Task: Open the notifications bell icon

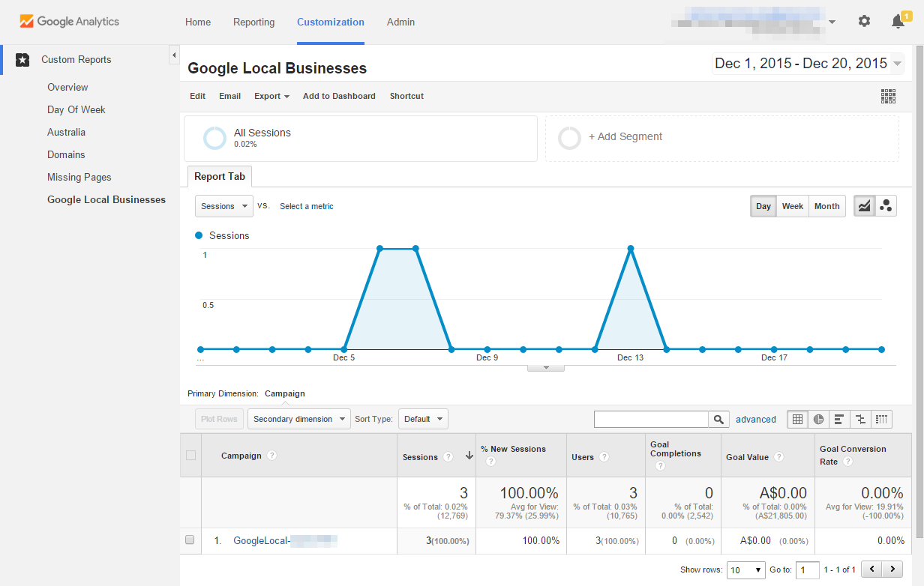Action: [898, 22]
